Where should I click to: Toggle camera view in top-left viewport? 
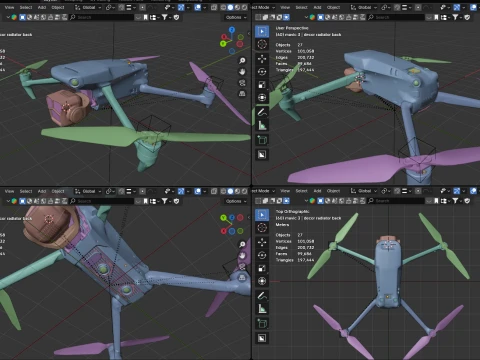[x=242, y=83]
